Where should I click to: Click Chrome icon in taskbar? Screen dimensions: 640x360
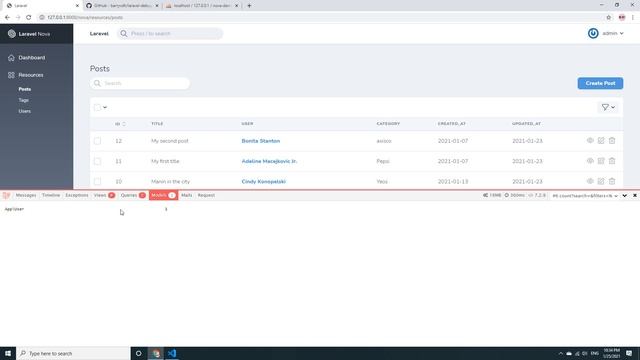tap(156, 353)
